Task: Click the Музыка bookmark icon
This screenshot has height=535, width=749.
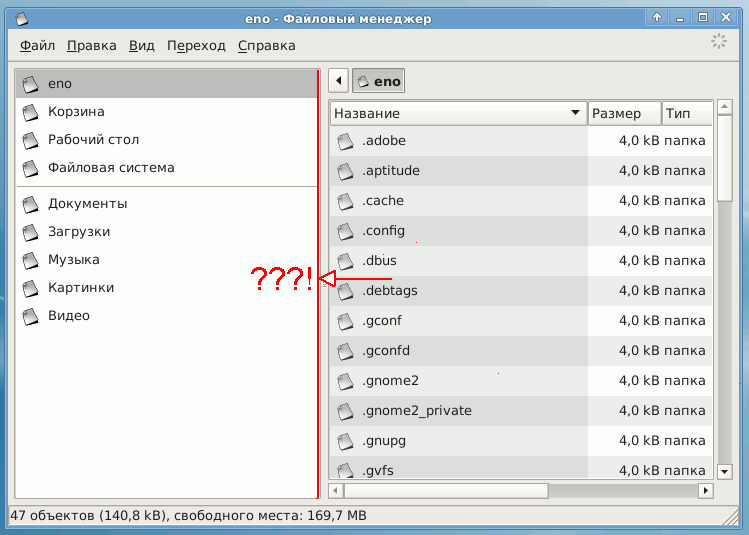Action: tap(31, 260)
